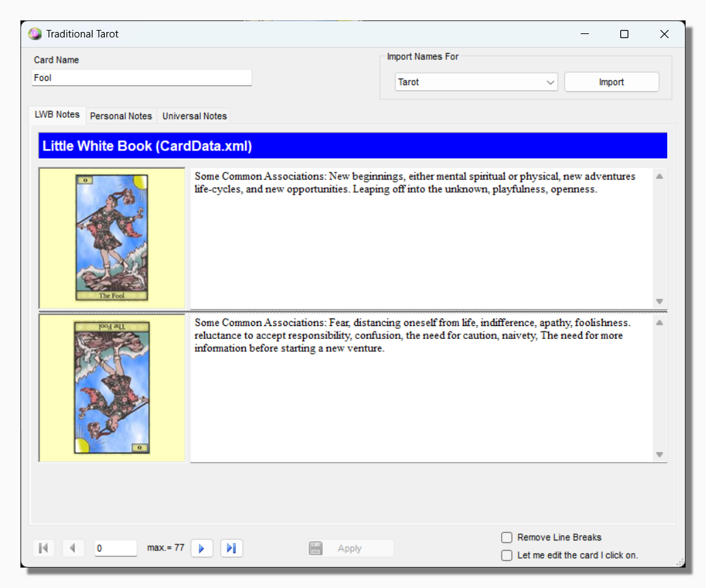Click the max.= 77 label

165,547
